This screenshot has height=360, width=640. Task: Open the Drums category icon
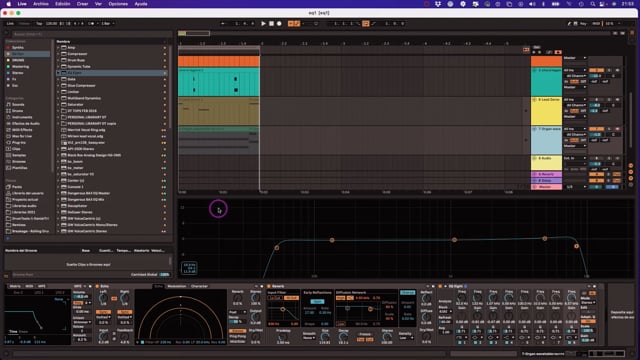point(9,111)
